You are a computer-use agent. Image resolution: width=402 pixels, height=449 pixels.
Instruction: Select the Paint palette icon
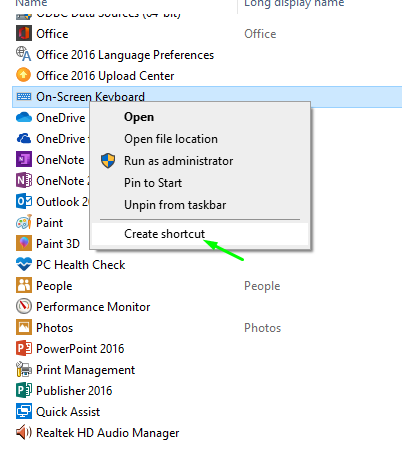pyautogui.click(x=24, y=222)
